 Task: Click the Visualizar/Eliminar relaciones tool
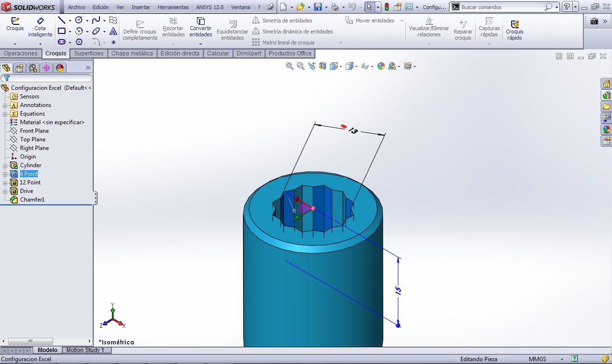[x=429, y=28]
